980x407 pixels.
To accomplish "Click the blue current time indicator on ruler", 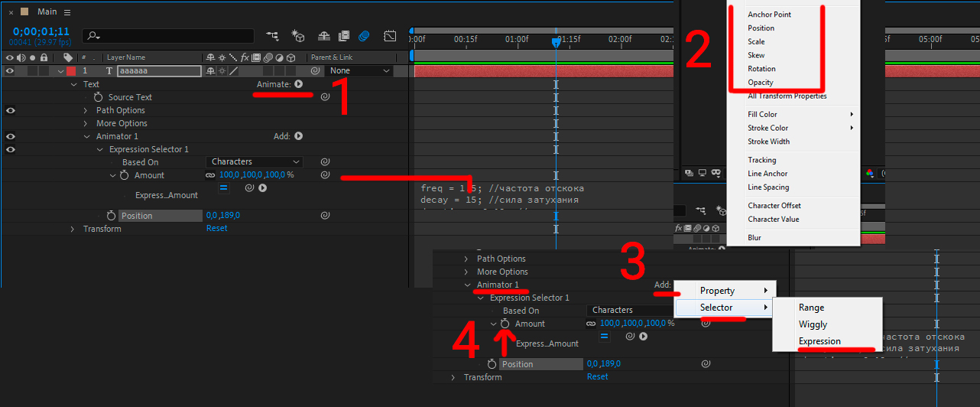I will point(556,44).
